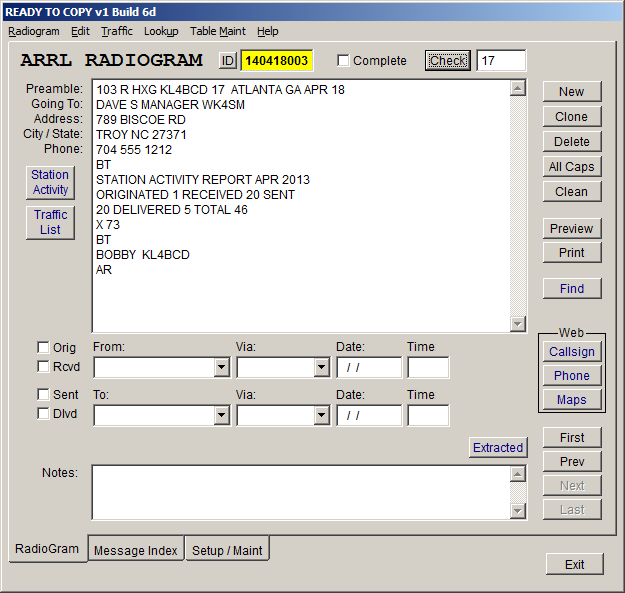Viewport: 625px width, 593px height.
Task: Click the From row Date field
Action: 369,367
